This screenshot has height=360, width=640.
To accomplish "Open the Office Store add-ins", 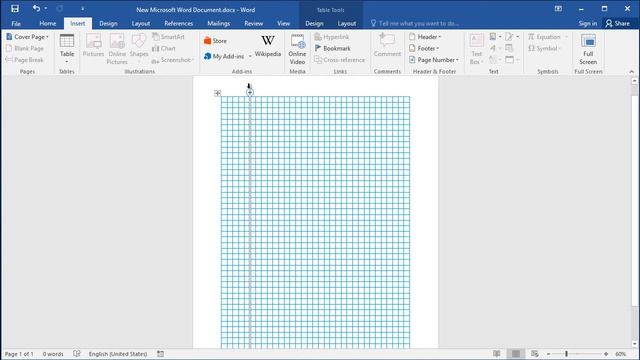I will tap(215, 41).
